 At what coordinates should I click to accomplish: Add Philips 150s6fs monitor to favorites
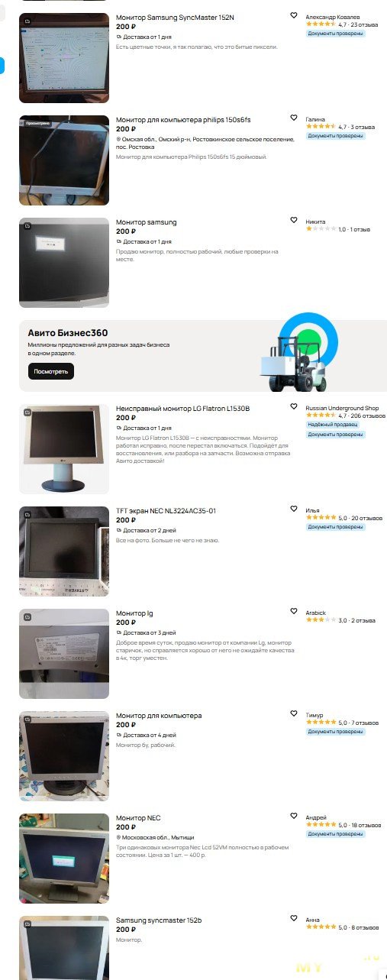pos(294,118)
